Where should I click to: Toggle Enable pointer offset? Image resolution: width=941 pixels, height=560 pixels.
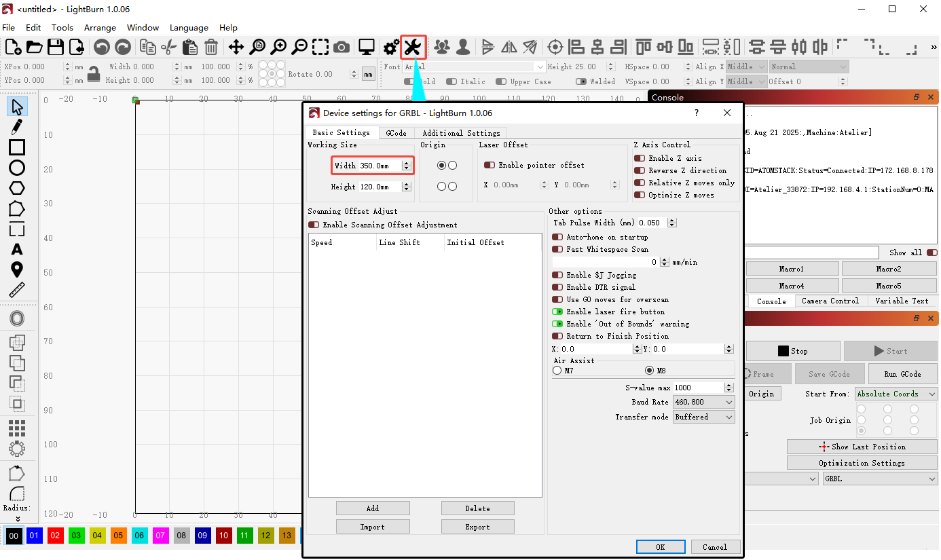tap(489, 165)
